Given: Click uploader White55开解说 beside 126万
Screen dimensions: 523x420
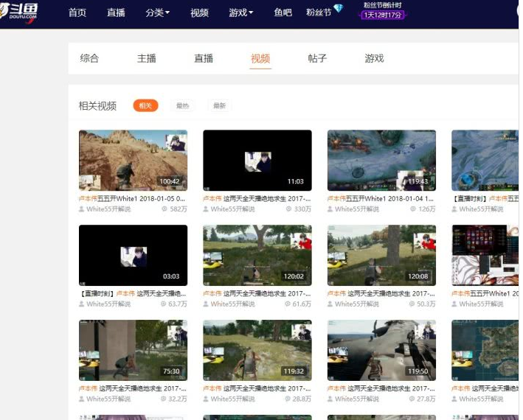Looking at the screenshot, I should [357, 209].
